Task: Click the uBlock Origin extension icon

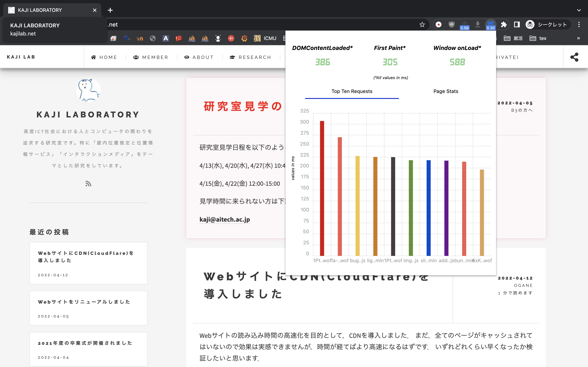Action: tap(451, 24)
